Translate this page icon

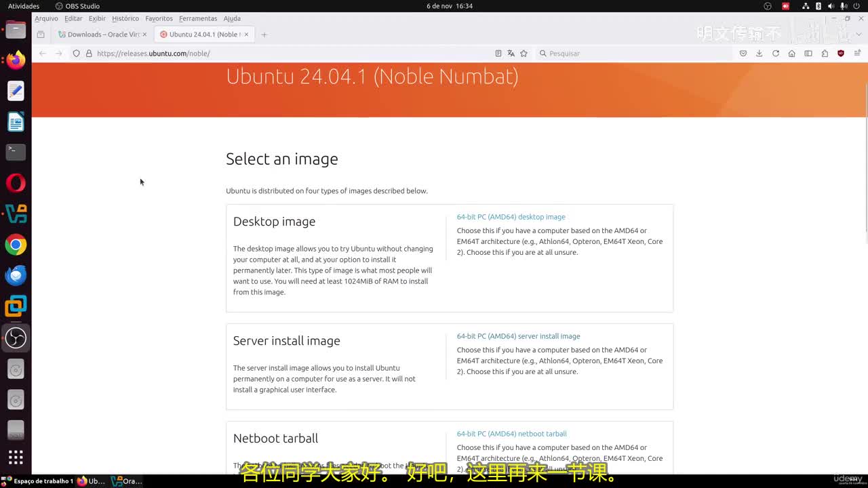(x=511, y=54)
